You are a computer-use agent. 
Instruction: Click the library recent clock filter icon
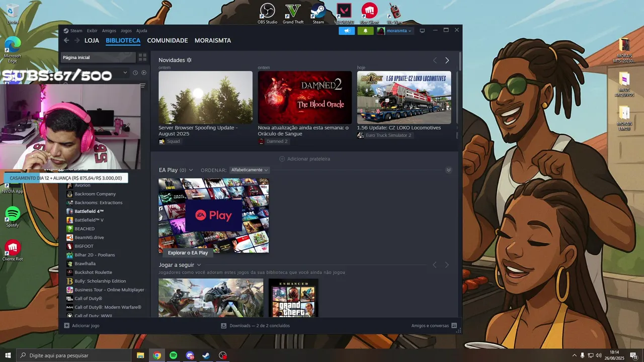(x=135, y=73)
